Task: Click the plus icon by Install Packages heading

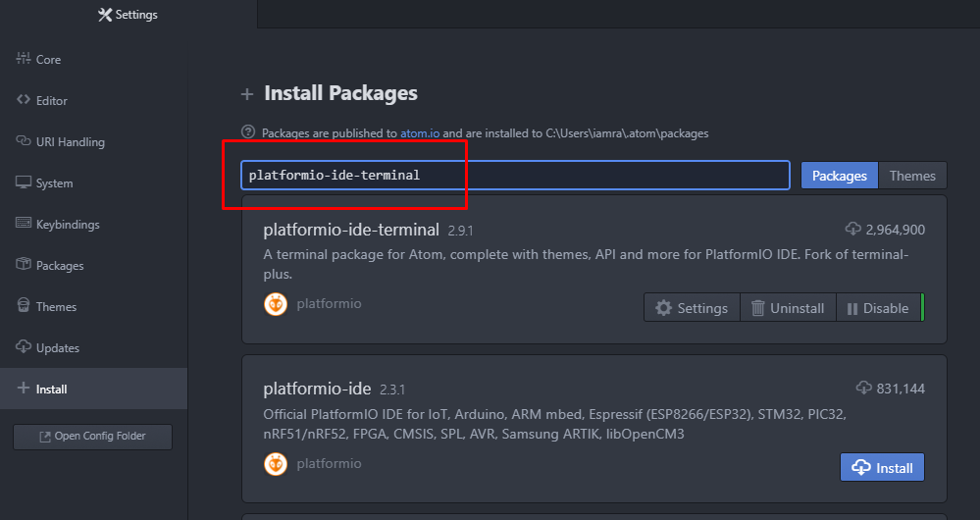Action: tap(247, 94)
